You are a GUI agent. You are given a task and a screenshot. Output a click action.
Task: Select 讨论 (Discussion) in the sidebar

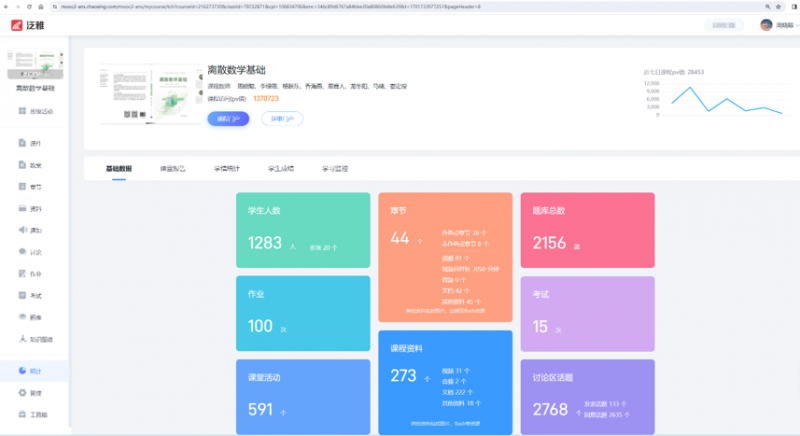click(22, 251)
